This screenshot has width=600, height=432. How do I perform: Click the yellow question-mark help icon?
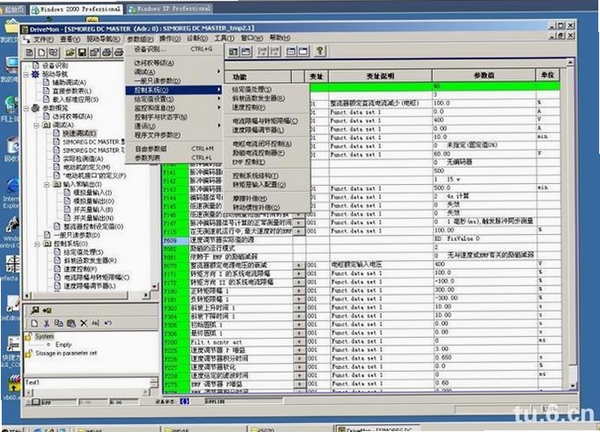coord(320,51)
